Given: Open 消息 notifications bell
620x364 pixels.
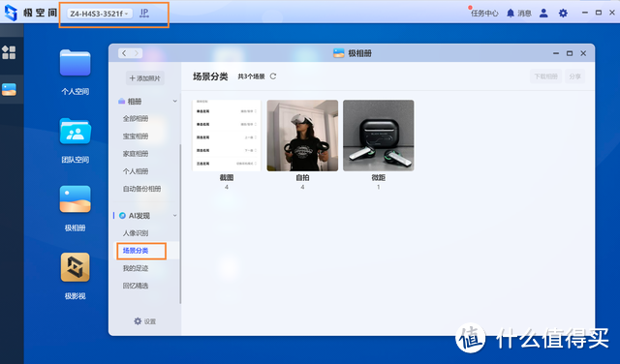Looking at the screenshot, I should pos(519,13).
